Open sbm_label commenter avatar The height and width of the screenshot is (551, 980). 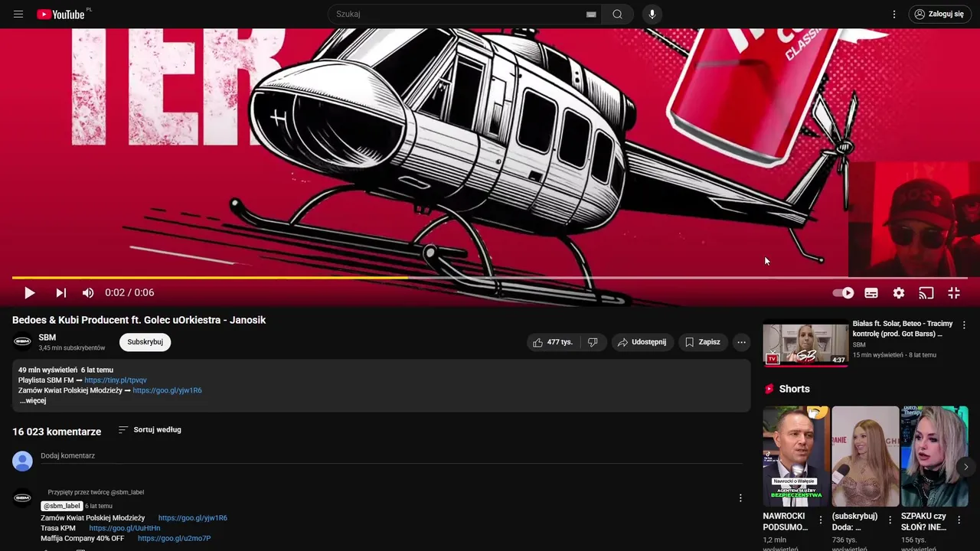click(x=22, y=498)
